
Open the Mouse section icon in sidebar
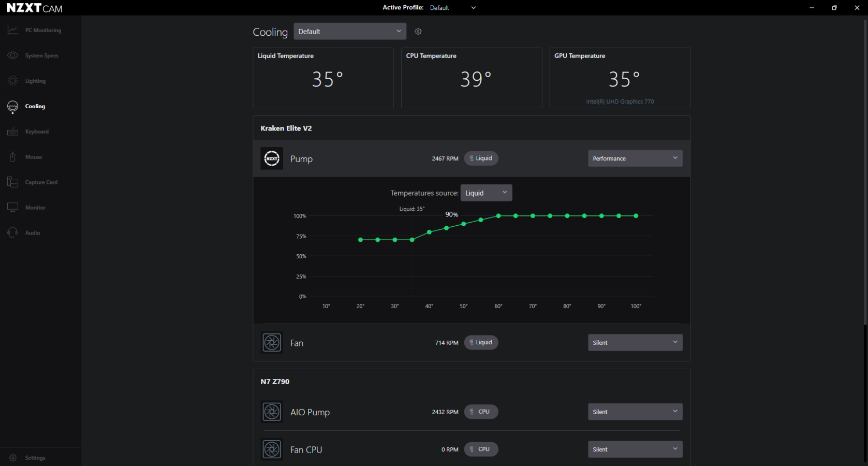(x=13, y=157)
